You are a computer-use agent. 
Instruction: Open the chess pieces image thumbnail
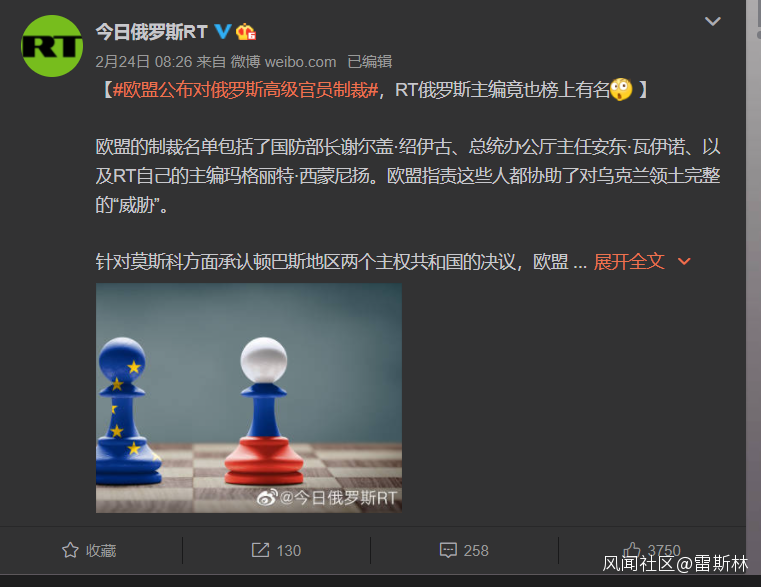248,398
